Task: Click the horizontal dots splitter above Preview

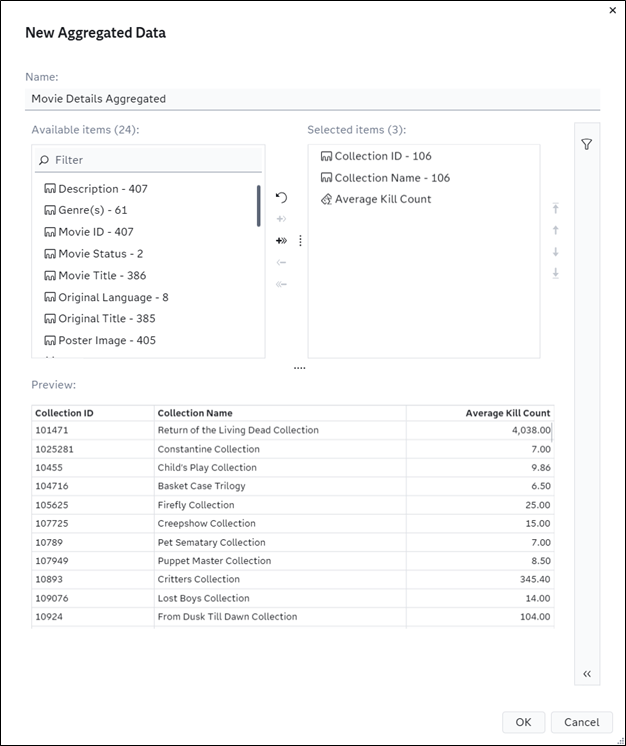Action: click(x=300, y=368)
